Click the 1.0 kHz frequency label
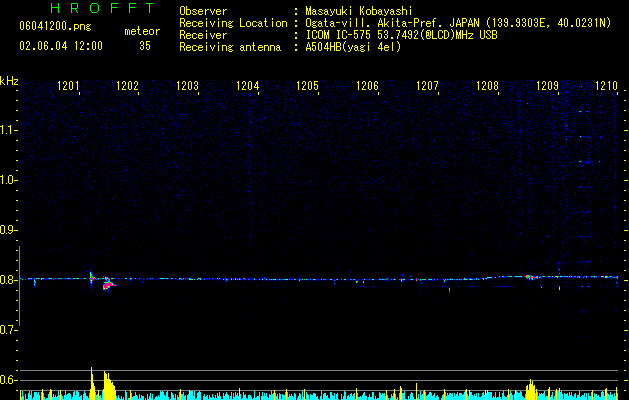 [9, 180]
